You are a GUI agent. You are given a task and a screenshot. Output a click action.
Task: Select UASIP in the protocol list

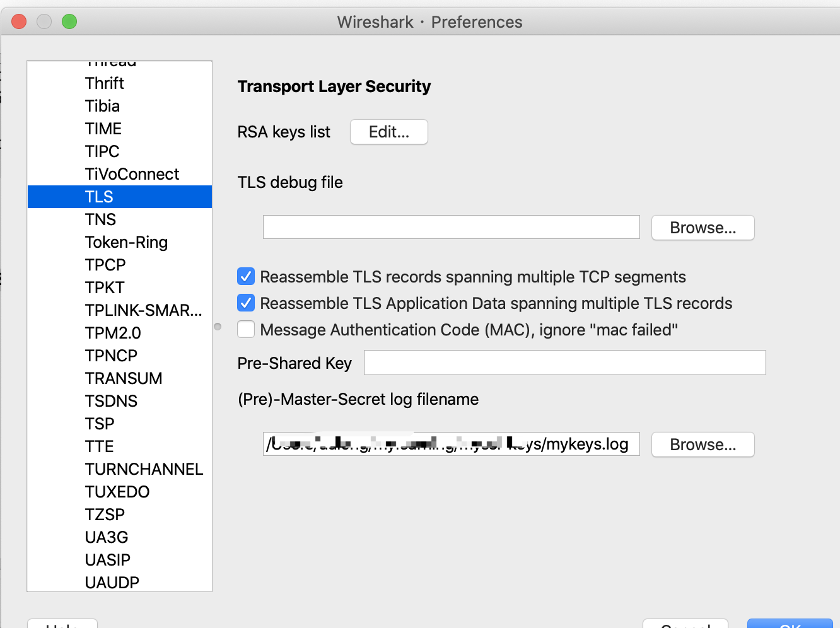click(120, 560)
